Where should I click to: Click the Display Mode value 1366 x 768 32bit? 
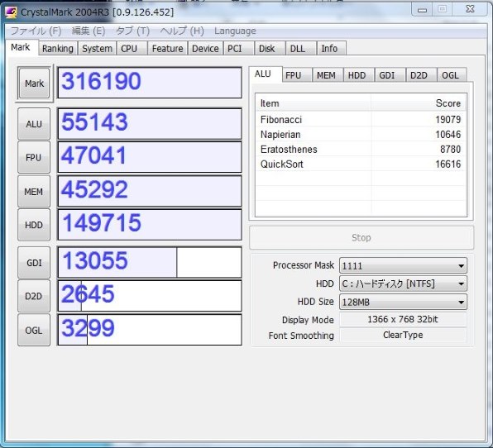click(x=403, y=320)
